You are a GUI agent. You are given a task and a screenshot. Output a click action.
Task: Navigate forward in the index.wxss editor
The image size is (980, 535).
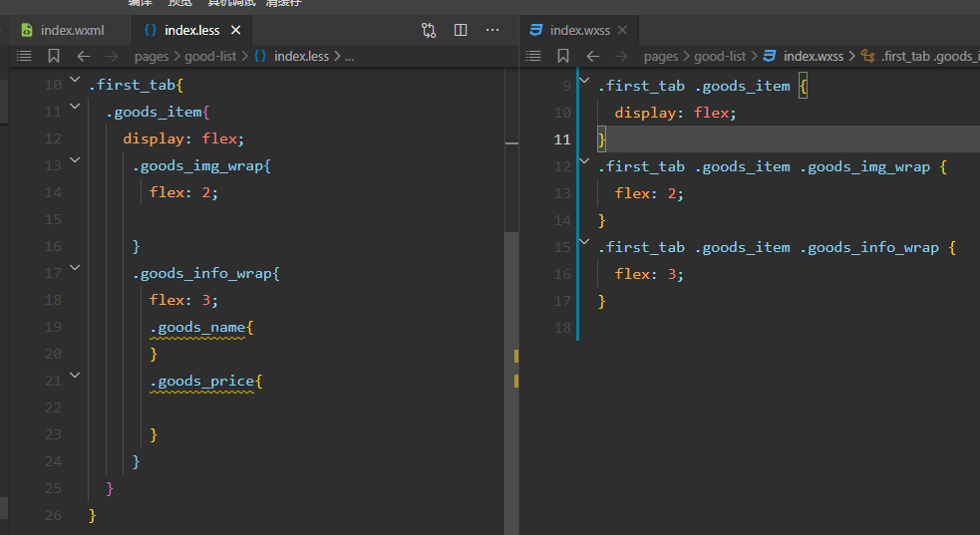(x=621, y=56)
